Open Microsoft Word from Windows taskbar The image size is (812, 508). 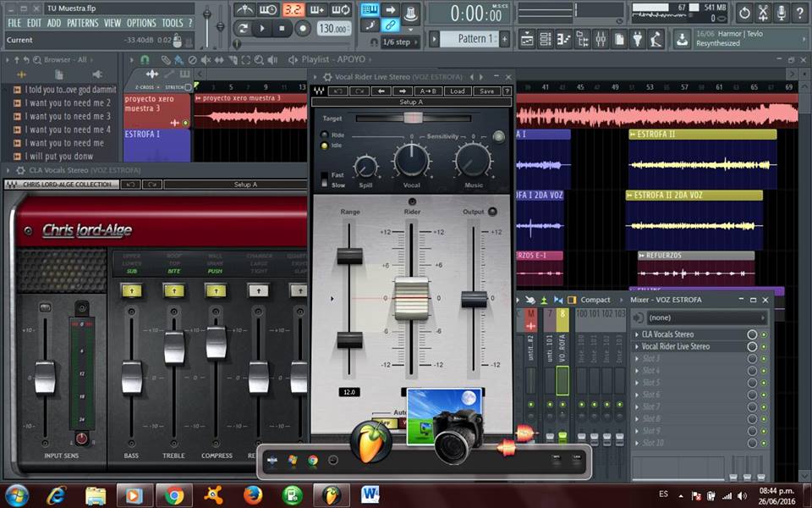click(370, 495)
